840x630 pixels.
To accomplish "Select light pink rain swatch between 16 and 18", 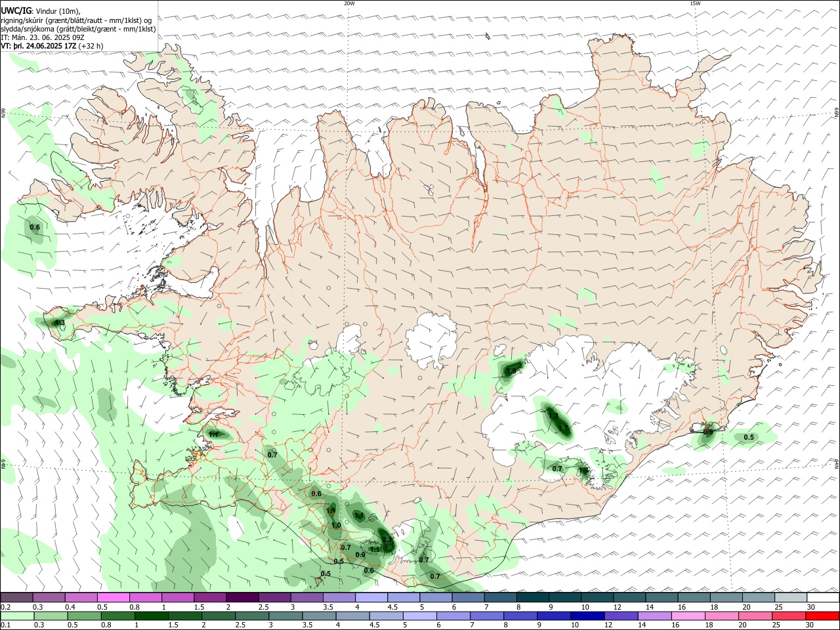I will click(688, 616).
